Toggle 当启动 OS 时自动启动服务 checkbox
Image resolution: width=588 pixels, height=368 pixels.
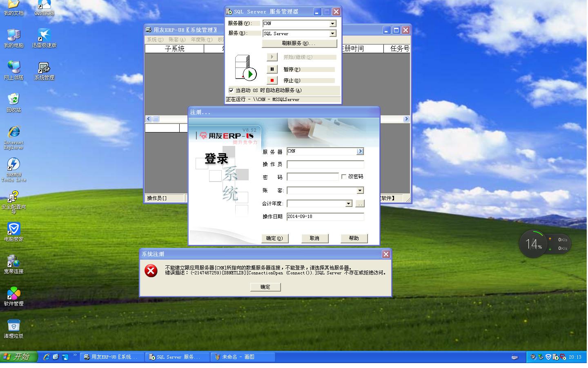(231, 90)
